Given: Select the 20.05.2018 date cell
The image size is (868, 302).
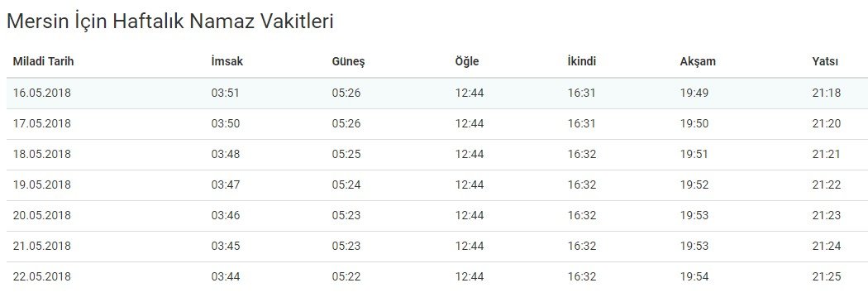Looking at the screenshot, I should pos(42,215).
